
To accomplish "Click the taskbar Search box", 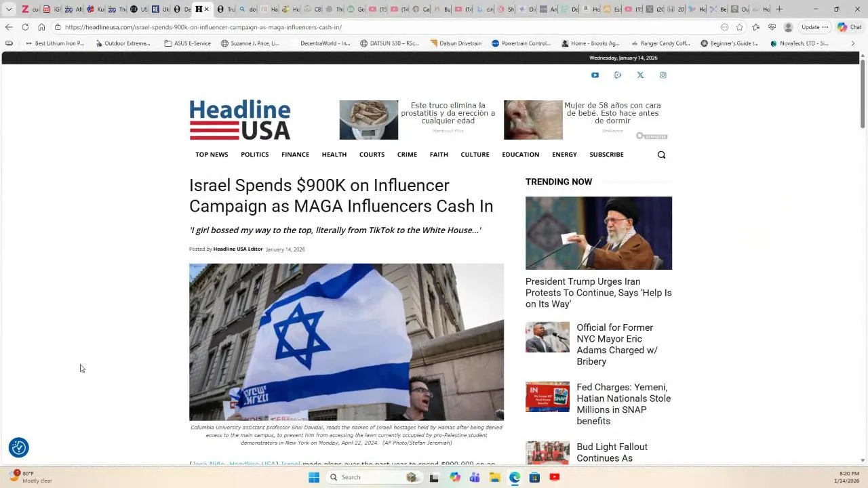I will [x=375, y=477].
